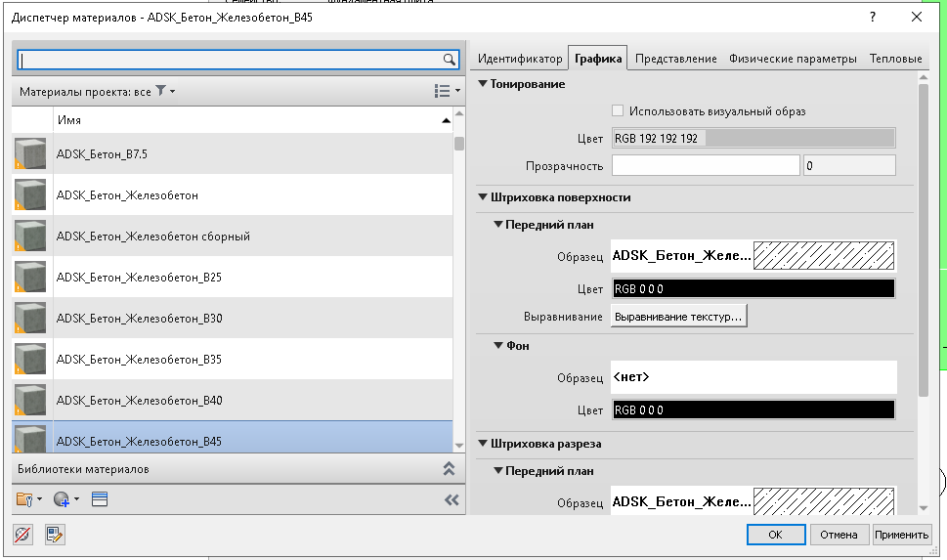Open the asset browser icon at bottom left
The image size is (947, 560).
pyautogui.click(x=23, y=535)
